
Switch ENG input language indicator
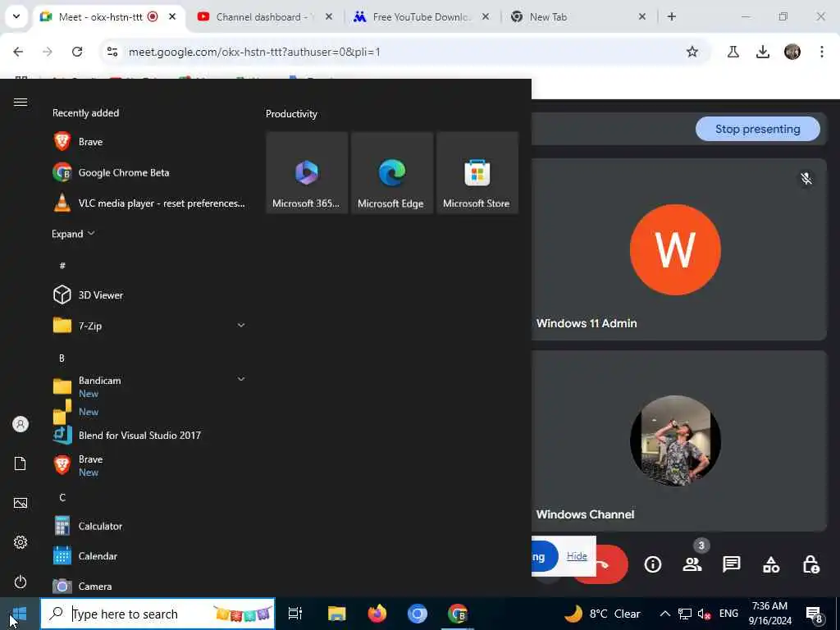point(728,614)
